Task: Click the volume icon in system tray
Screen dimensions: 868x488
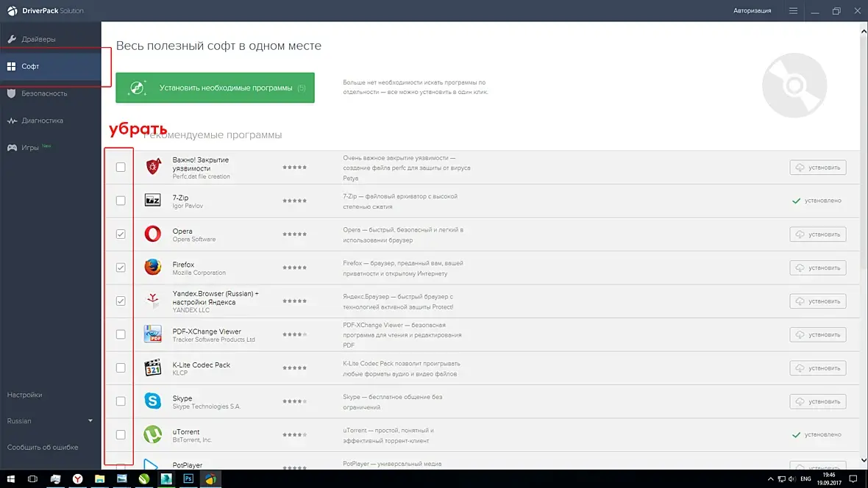Action: click(x=791, y=479)
